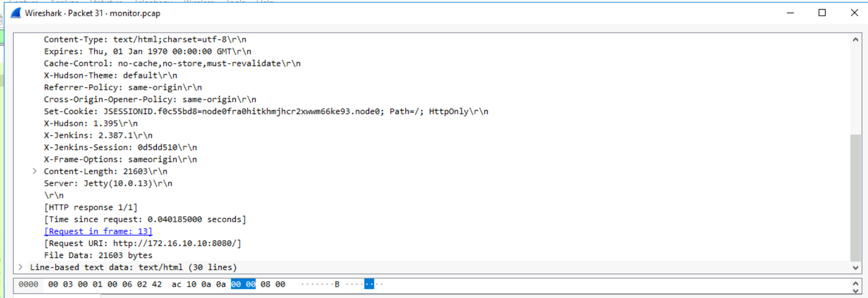Screen dimensions: 868x298
Task: Click the 0000 offset in hex pane
Action: pyautogui.click(x=28, y=284)
